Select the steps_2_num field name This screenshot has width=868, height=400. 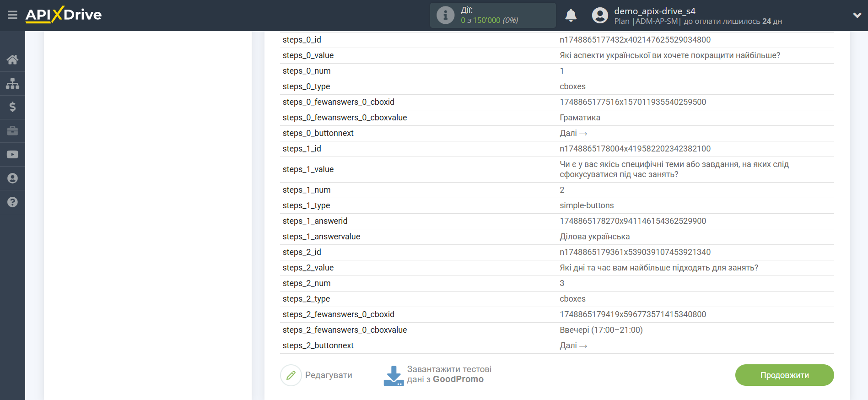coord(306,283)
